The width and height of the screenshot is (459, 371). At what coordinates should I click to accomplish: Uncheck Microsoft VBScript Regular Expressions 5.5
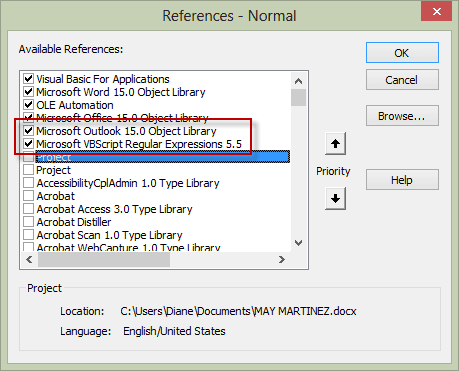(29, 144)
